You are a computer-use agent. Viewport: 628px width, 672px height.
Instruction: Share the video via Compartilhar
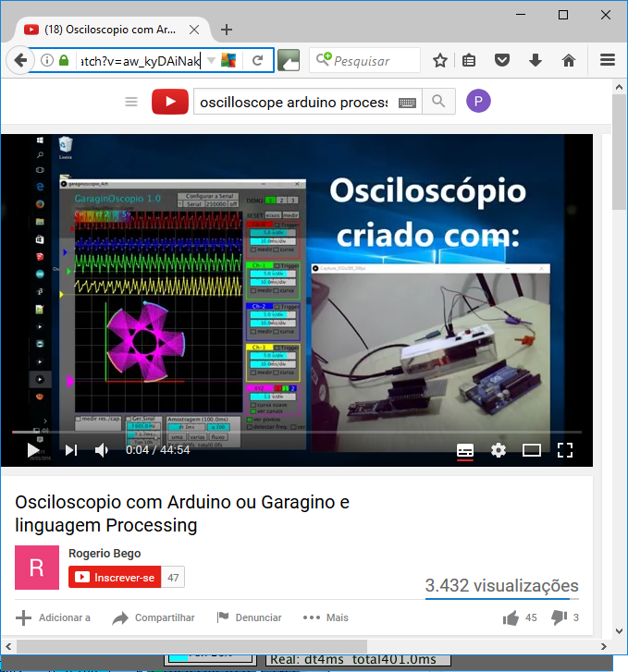pyautogui.click(x=154, y=617)
